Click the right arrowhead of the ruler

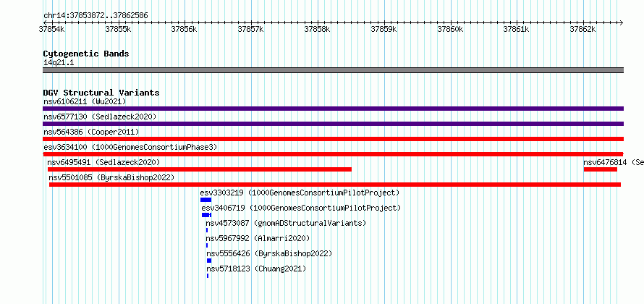tap(622, 22)
